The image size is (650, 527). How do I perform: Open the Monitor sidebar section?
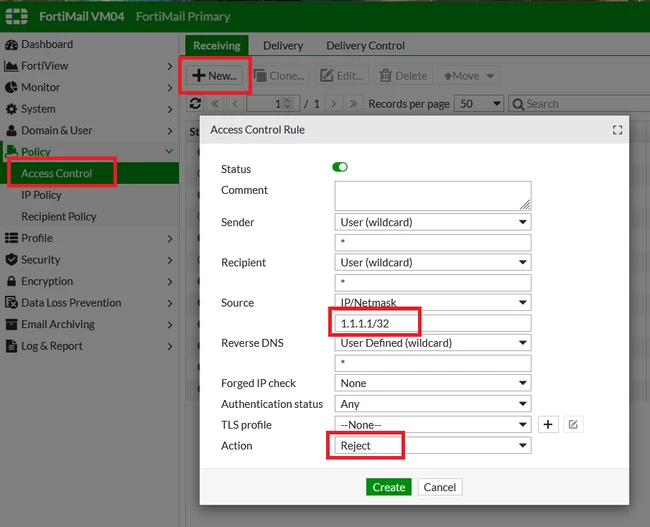click(x=40, y=87)
